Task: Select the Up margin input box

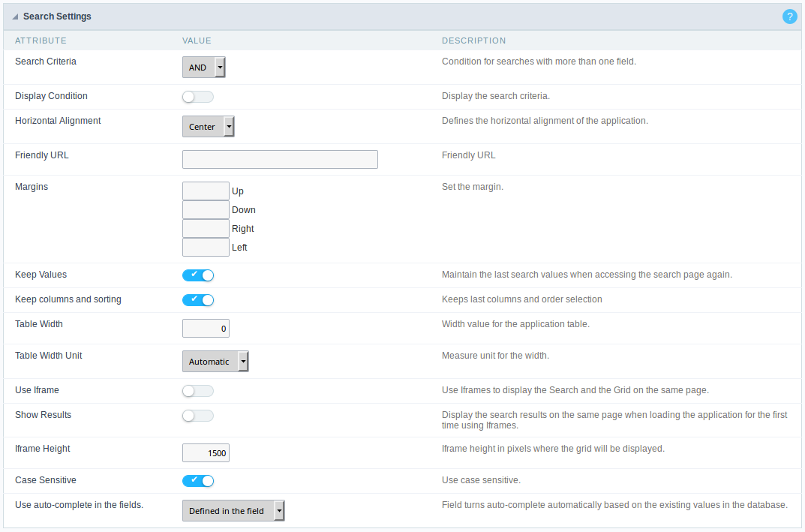Action: pyautogui.click(x=206, y=191)
